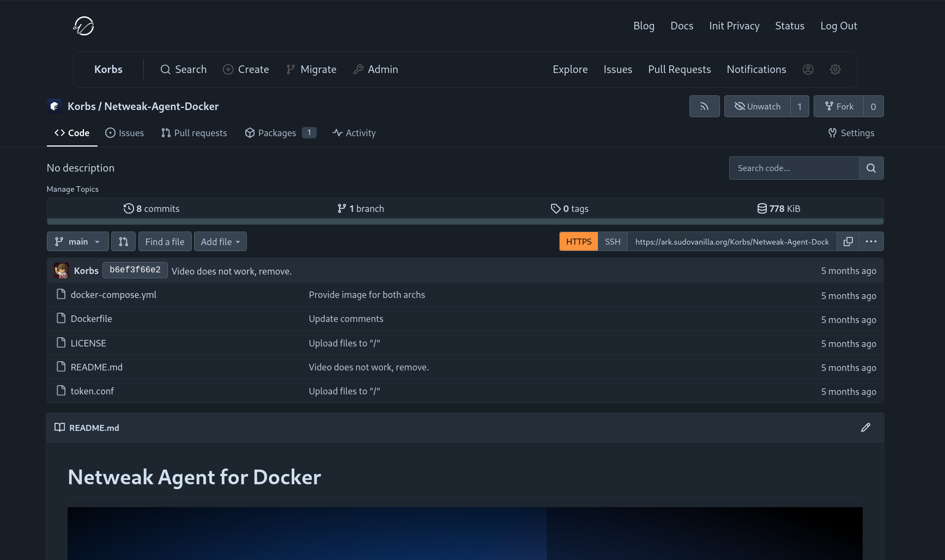Open the Docs link
The width and height of the screenshot is (945, 560).
[682, 26]
